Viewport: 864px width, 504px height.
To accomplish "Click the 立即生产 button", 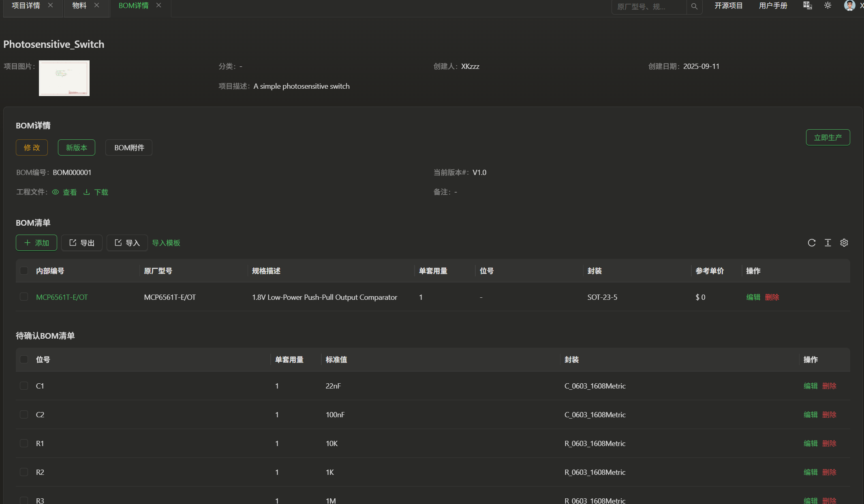I will point(828,137).
